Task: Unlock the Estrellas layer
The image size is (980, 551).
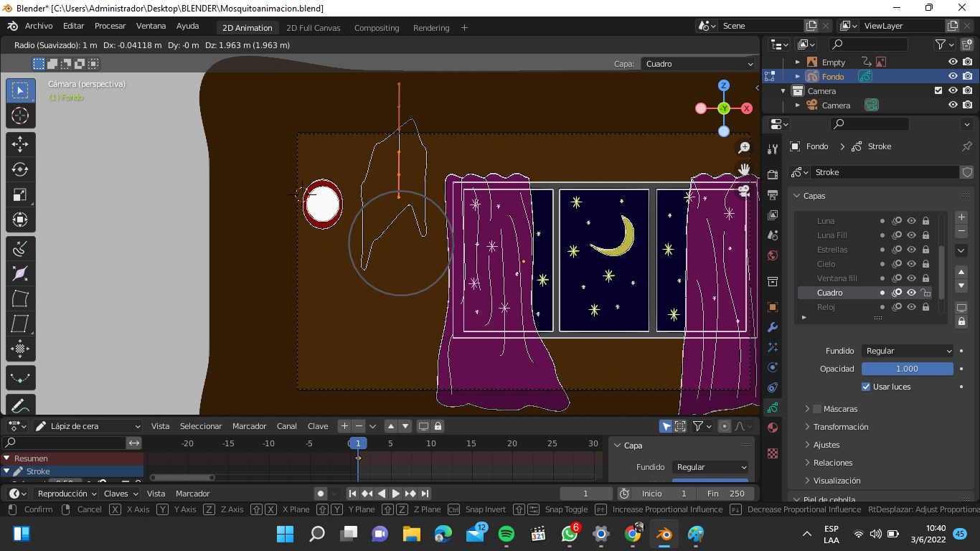Action: coord(925,250)
